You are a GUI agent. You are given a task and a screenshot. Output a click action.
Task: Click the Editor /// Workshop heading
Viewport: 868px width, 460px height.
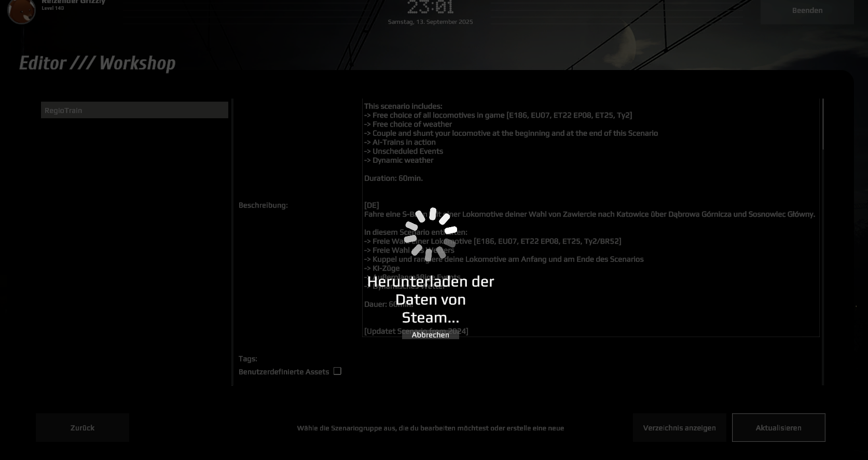[x=98, y=63]
